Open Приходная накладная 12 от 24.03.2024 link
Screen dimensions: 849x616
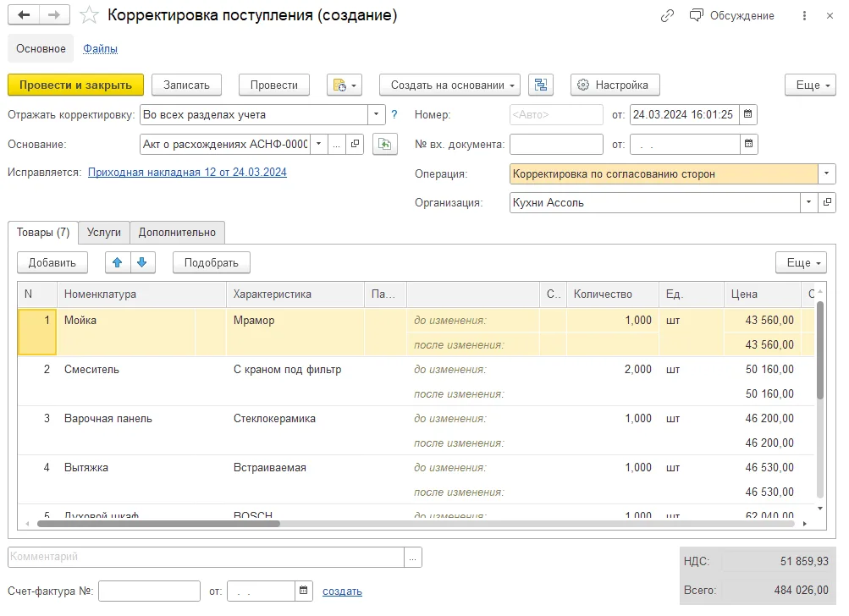187,172
